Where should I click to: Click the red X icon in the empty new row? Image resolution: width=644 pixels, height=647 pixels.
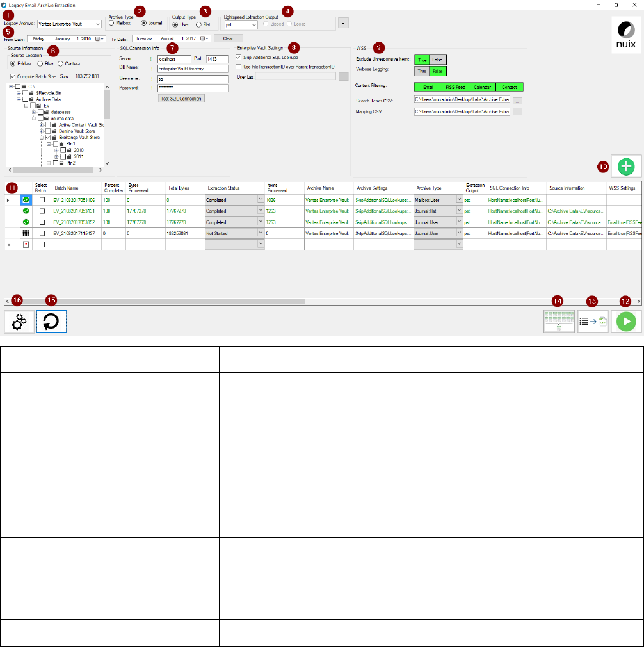[26, 244]
